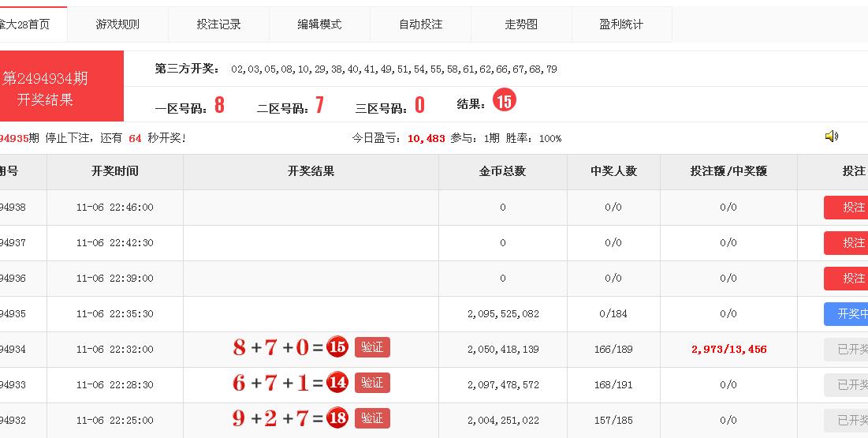Click result ball 15 in row 22:32:00

tap(337, 347)
